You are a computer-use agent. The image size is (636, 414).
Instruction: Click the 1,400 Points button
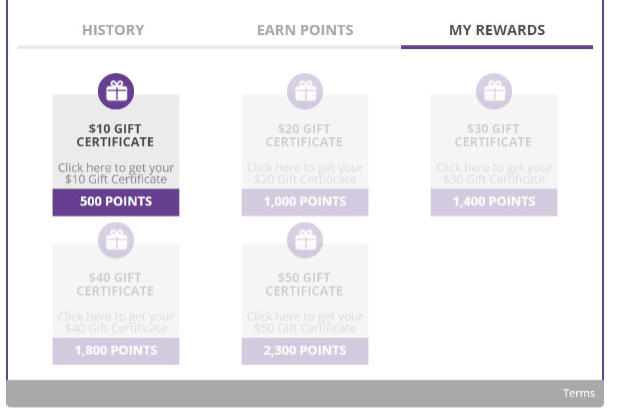pyautogui.click(x=494, y=202)
